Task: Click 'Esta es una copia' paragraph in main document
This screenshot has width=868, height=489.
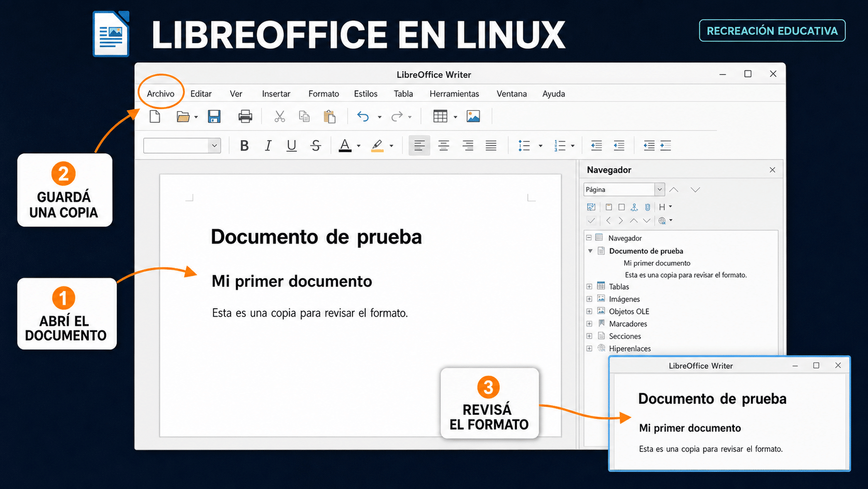Action: pos(310,313)
